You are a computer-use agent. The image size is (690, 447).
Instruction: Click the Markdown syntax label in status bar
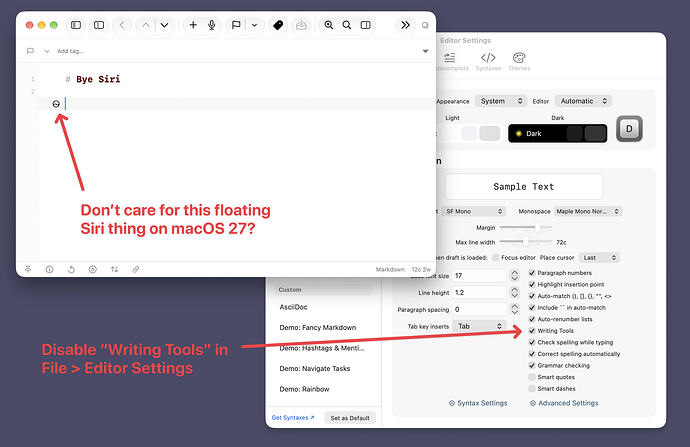coord(390,269)
